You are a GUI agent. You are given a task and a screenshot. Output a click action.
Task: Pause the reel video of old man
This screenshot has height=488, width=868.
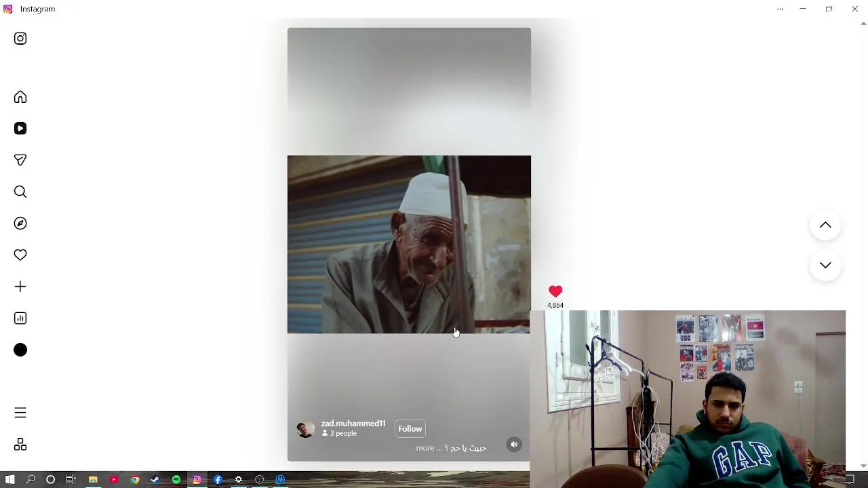coord(409,244)
